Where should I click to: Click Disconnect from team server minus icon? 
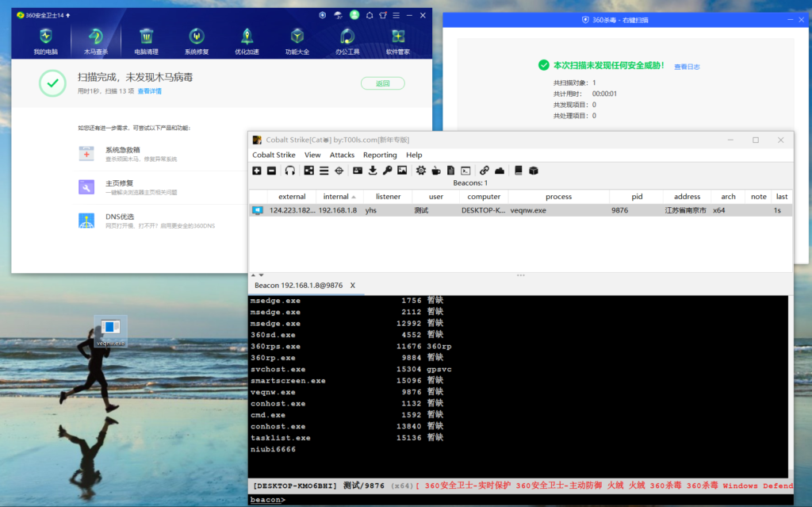point(271,171)
